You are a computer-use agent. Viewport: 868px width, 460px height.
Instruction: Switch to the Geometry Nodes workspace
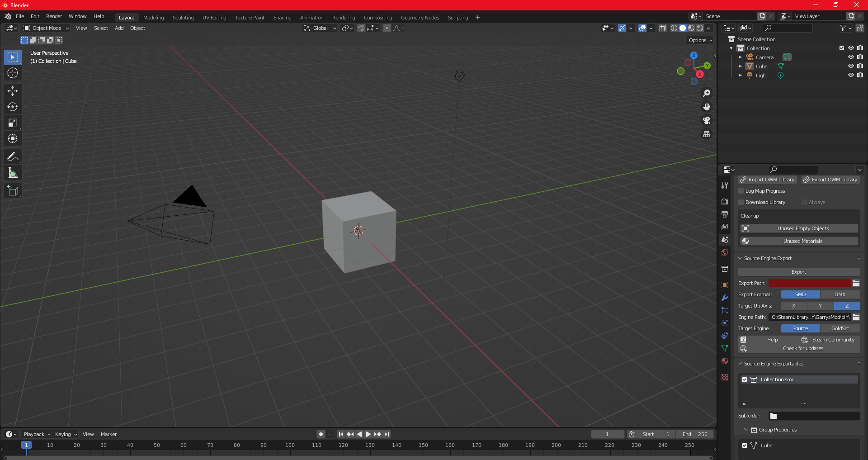coord(420,18)
